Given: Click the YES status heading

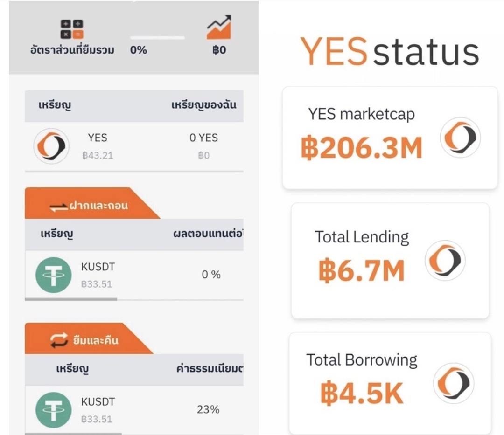Looking at the screenshot, I should (389, 51).
